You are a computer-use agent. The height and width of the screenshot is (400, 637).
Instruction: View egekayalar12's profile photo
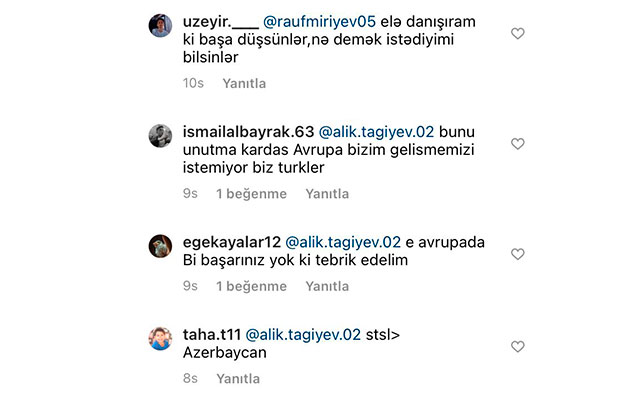pyautogui.click(x=160, y=246)
